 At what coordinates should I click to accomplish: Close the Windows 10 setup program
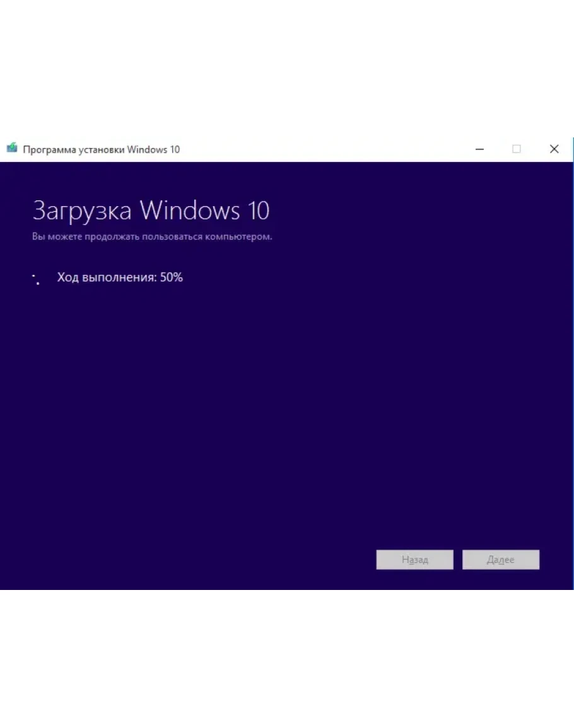[554, 149]
